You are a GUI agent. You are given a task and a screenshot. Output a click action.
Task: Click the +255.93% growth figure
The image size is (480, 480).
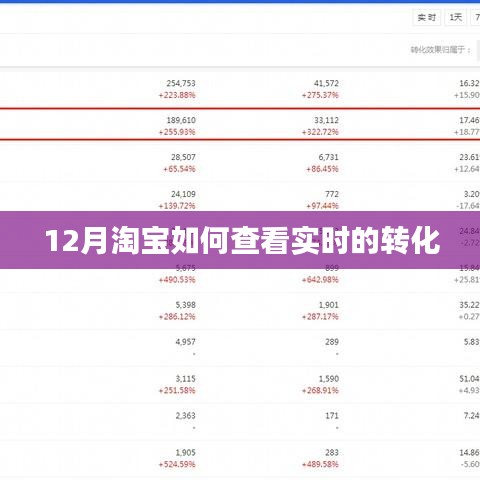[x=177, y=132]
